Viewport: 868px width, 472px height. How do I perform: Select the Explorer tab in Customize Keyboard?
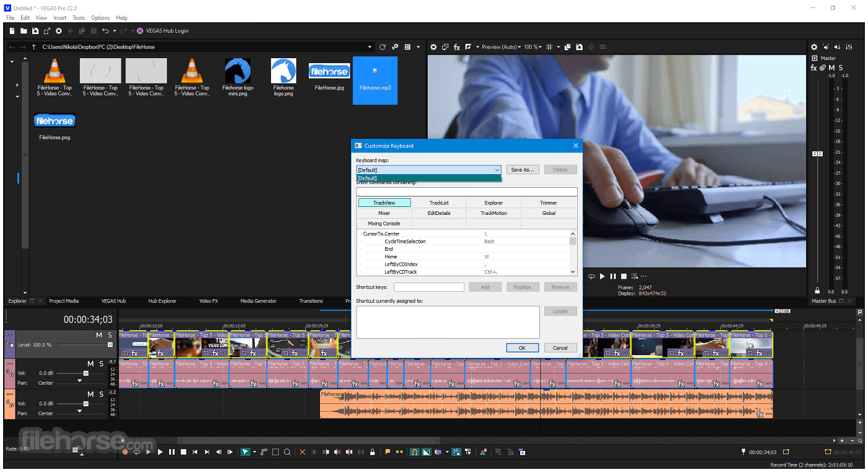[x=494, y=203]
